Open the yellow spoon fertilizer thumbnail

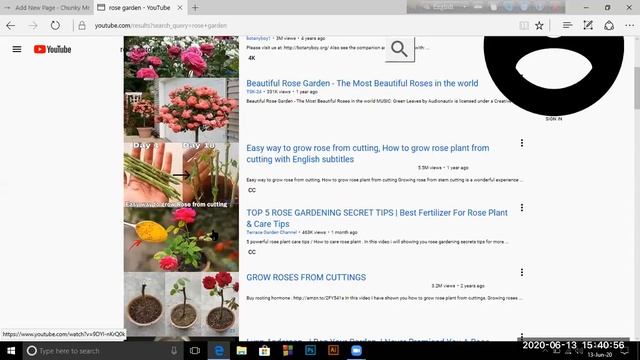tap(181, 240)
